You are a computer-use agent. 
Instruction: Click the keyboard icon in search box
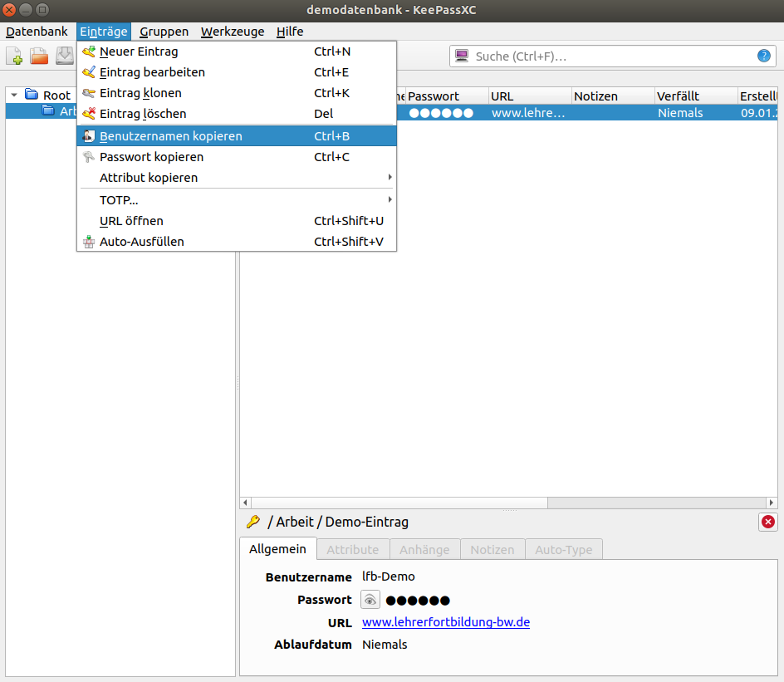coord(463,56)
